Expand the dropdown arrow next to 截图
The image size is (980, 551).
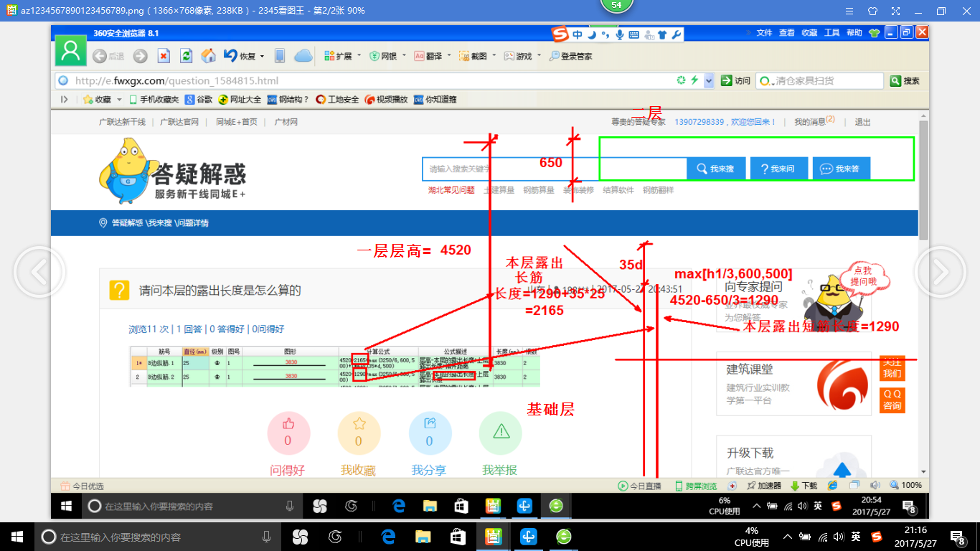click(494, 57)
